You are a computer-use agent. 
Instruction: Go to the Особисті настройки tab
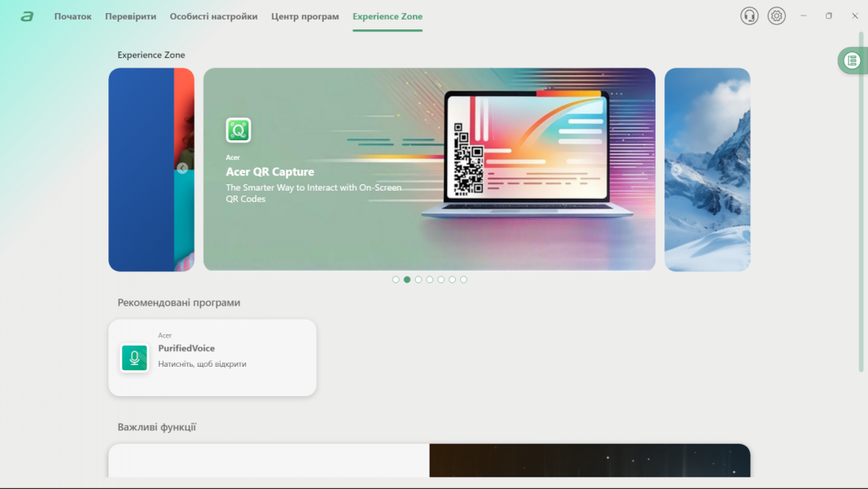[x=213, y=16]
